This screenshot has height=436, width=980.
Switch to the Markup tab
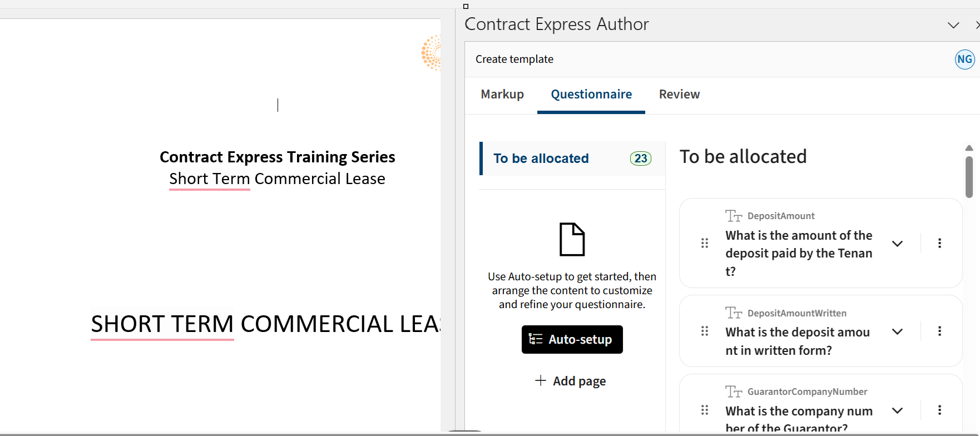[x=502, y=95]
